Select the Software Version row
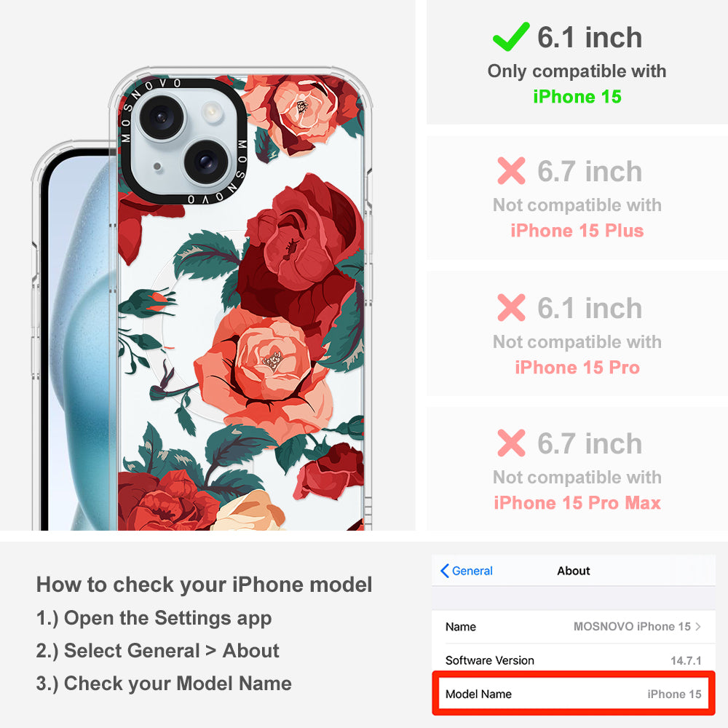The height and width of the screenshot is (728, 728). pos(574,660)
